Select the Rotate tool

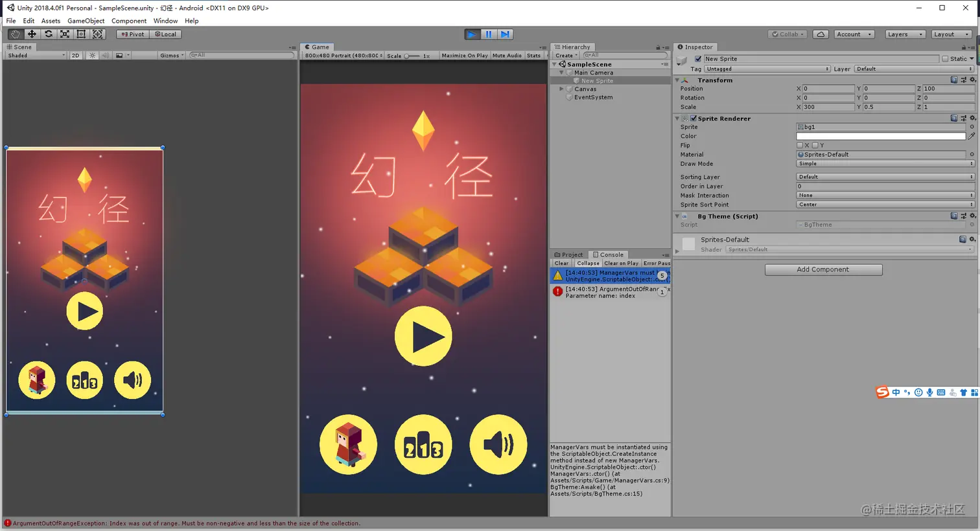(49, 34)
